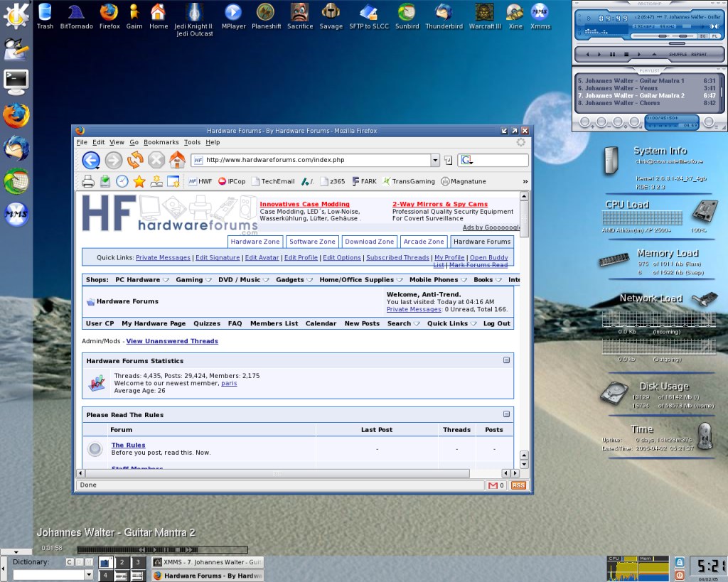Open the Dictionary applet dropdown arrow
This screenshot has height=582, width=728.
coord(89,575)
